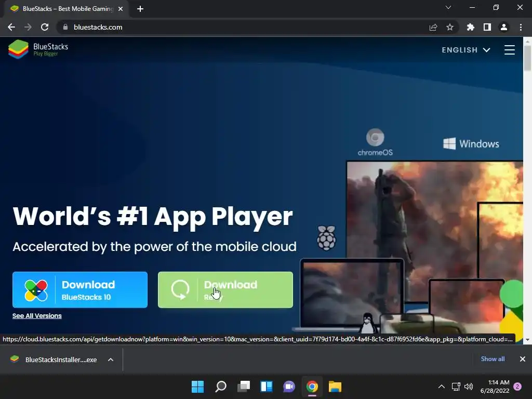Reload the page with the refresh icon
This screenshot has height=399, width=532.
pyautogui.click(x=45, y=27)
